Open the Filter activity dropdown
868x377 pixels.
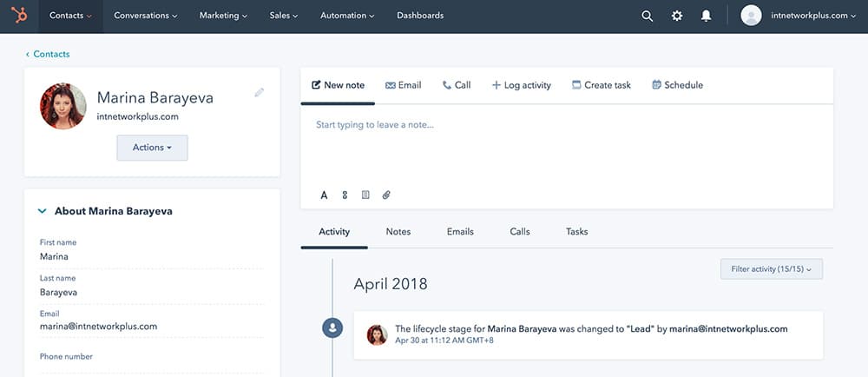tap(771, 269)
